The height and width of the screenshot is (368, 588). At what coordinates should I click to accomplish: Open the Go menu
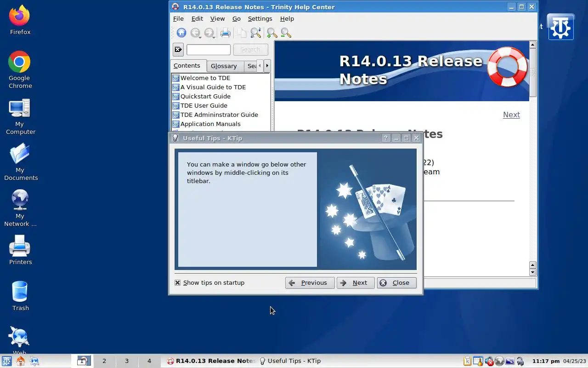237,19
